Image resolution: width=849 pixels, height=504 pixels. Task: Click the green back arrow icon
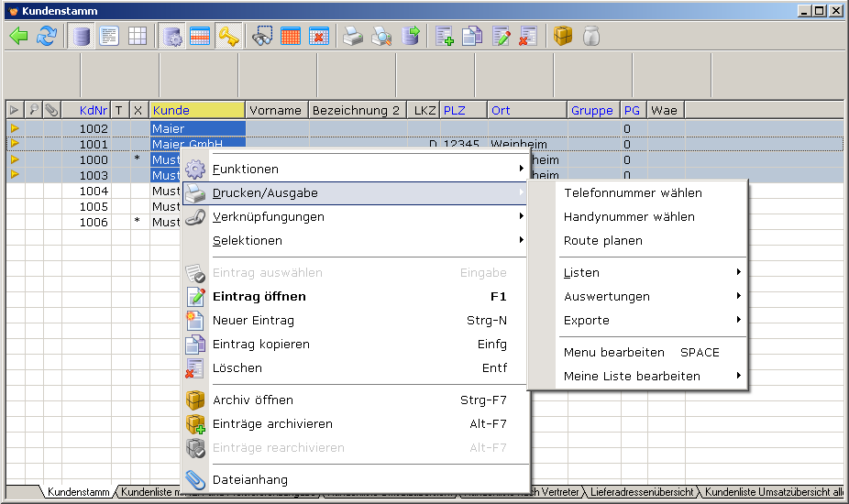[x=19, y=36]
